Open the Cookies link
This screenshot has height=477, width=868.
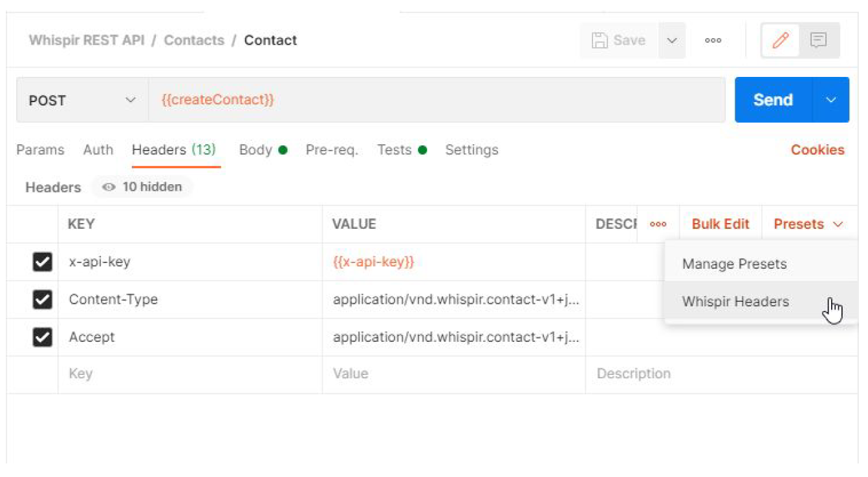pyautogui.click(x=817, y=150)
